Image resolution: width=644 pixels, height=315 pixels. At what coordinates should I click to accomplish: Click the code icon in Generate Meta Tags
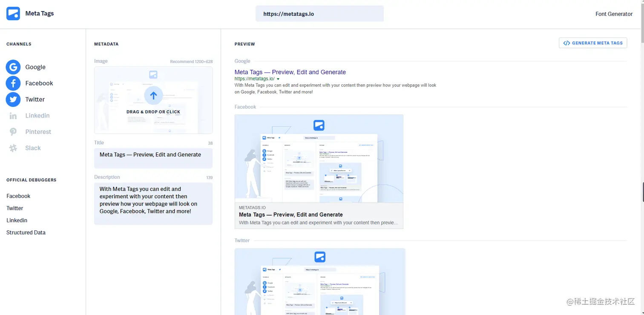(x=566, y=43)
